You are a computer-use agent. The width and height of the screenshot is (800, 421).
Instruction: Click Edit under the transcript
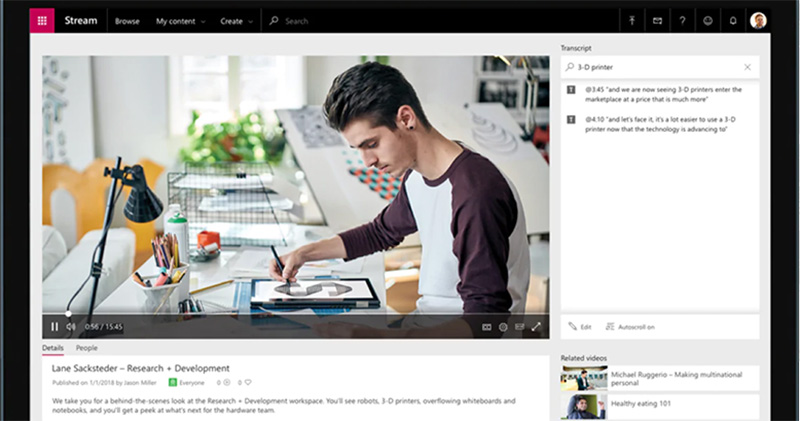pos(580,326)
